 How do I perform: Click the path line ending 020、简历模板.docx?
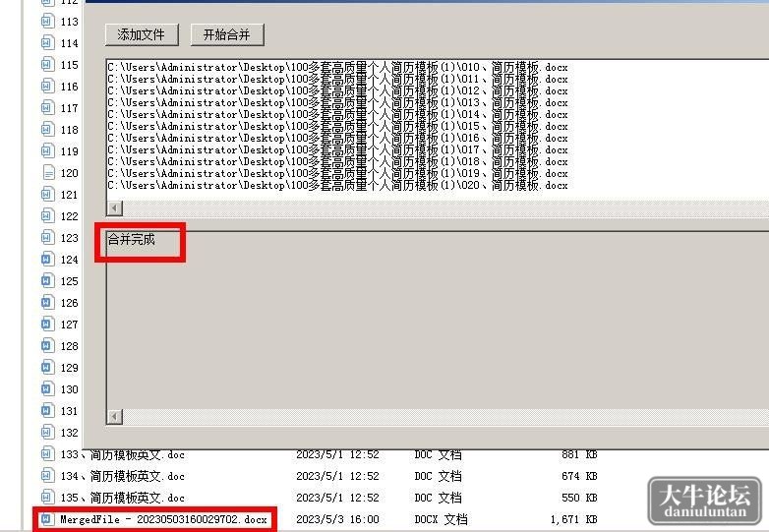coord(337,185)
